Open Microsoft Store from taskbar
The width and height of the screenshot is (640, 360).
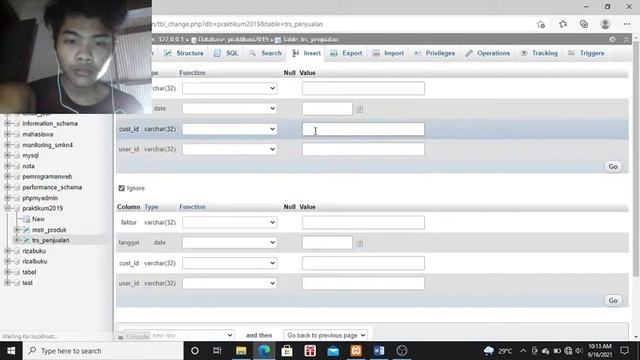tap(287, 351)
